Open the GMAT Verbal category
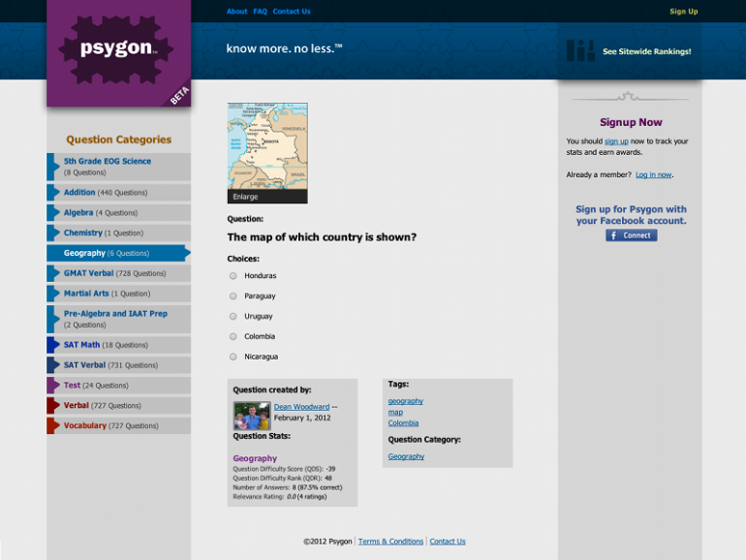This screenshot has height=560, width=746. 118,273
